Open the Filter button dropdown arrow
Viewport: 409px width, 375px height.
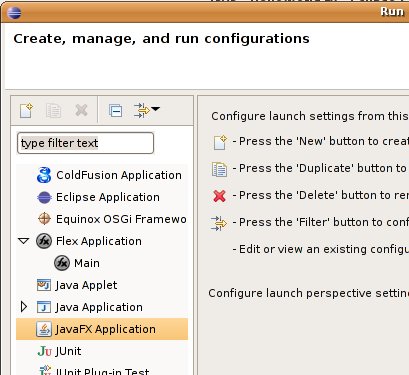coord(156,109)
